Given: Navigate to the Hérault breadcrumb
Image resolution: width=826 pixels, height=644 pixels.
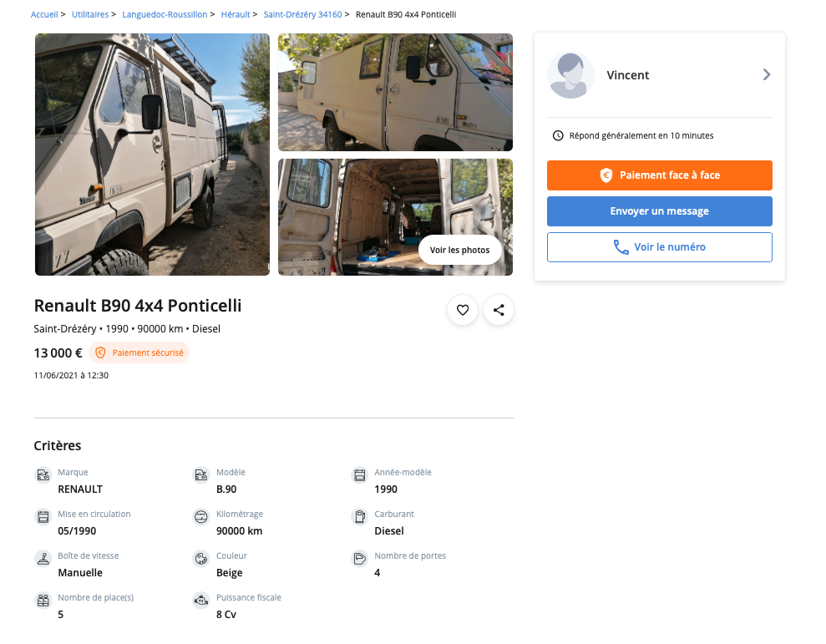Looking at the screenshot, I should pos(236,15).
